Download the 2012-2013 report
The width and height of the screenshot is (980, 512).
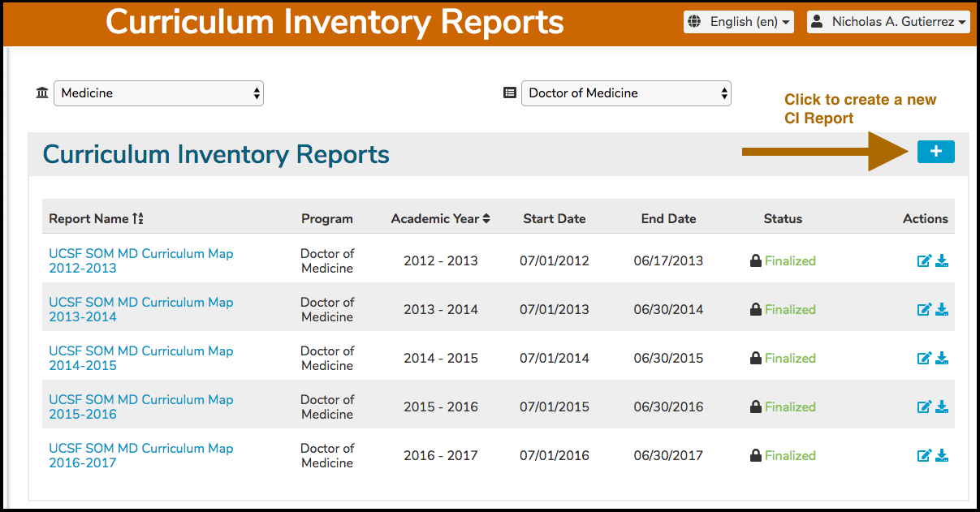click(x=942, y=261)
